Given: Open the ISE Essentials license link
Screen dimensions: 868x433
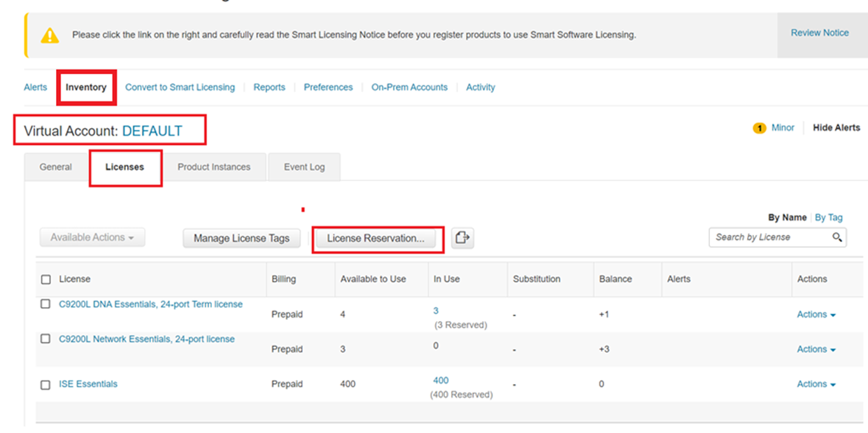Looking at the screenshot, I should tap(88, 384).
